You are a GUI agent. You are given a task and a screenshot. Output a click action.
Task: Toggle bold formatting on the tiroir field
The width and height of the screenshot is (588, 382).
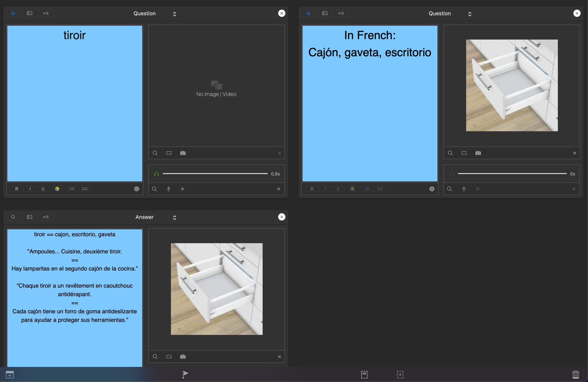pos(16,189)
